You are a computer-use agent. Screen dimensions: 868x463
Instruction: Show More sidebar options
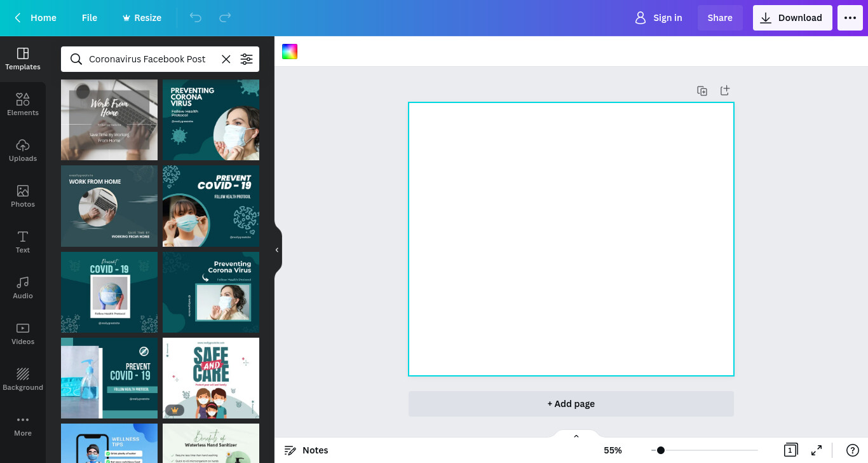23,425
